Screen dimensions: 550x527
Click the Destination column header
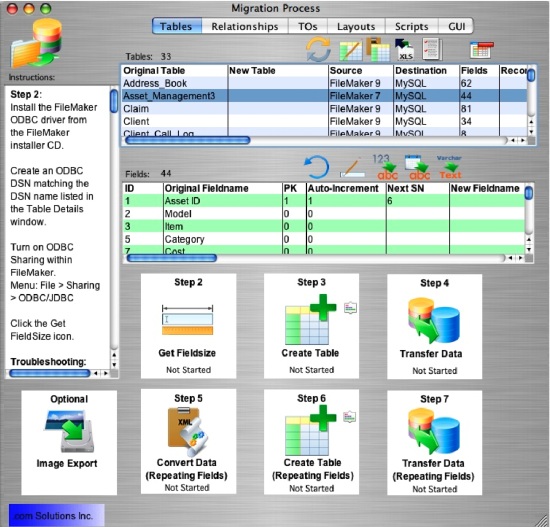pos(427,71)
